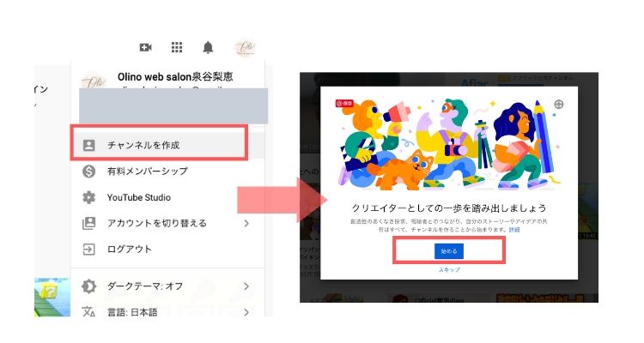The height and width of the screenshot is (343, 644).
Task: Click the logout arrow icon
Action: [x=88, y=249]
